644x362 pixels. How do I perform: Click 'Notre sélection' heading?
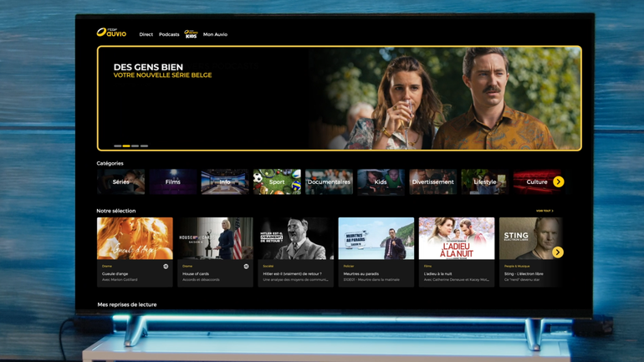(x=115, y=211)
